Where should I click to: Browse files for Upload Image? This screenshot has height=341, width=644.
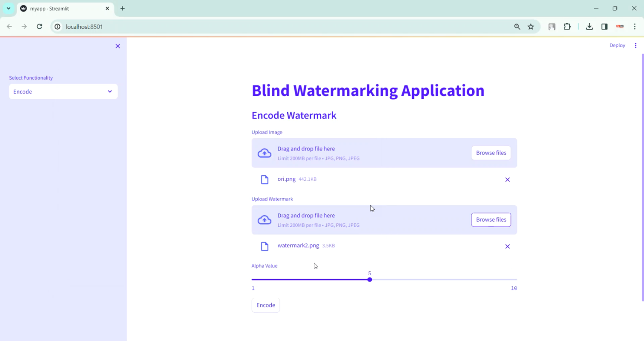coord(491,153)
